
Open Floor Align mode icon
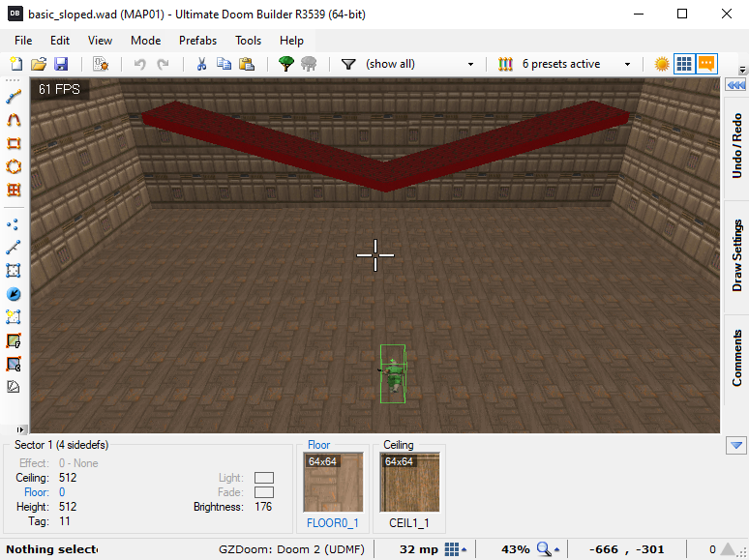coord(14,340)
